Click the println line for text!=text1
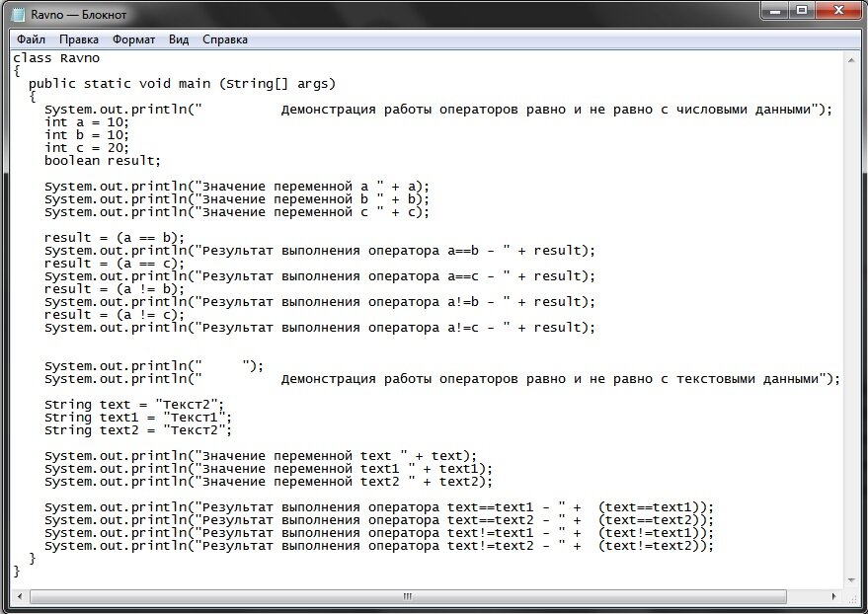This screenshot has width=868, height=614. click(379, 533)
